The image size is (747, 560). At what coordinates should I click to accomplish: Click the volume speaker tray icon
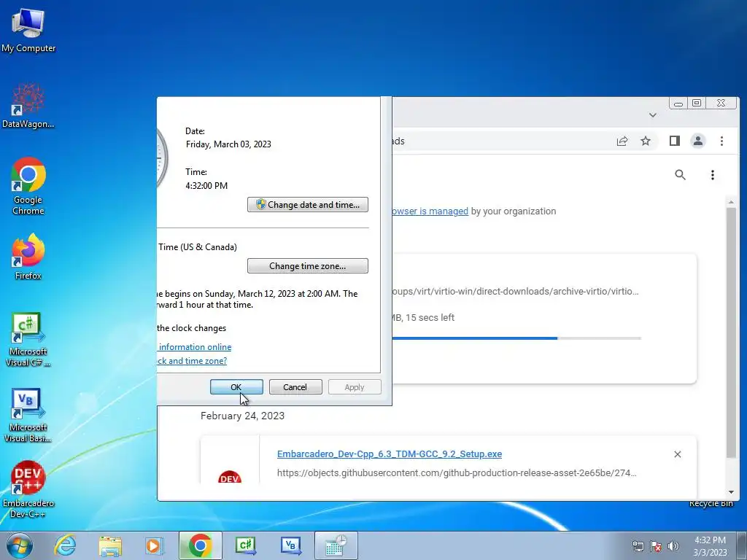673,546
